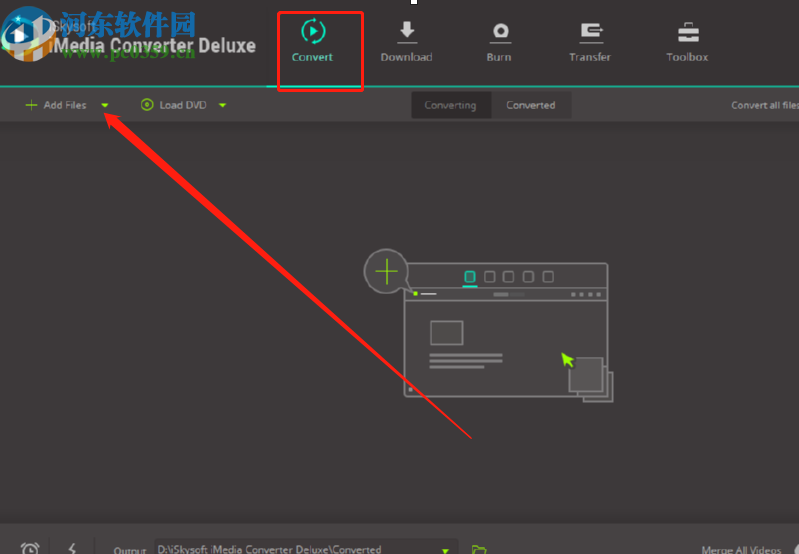Select the Converted sub-tab
Screen dimensions: 799x554
tap(531, 105)
